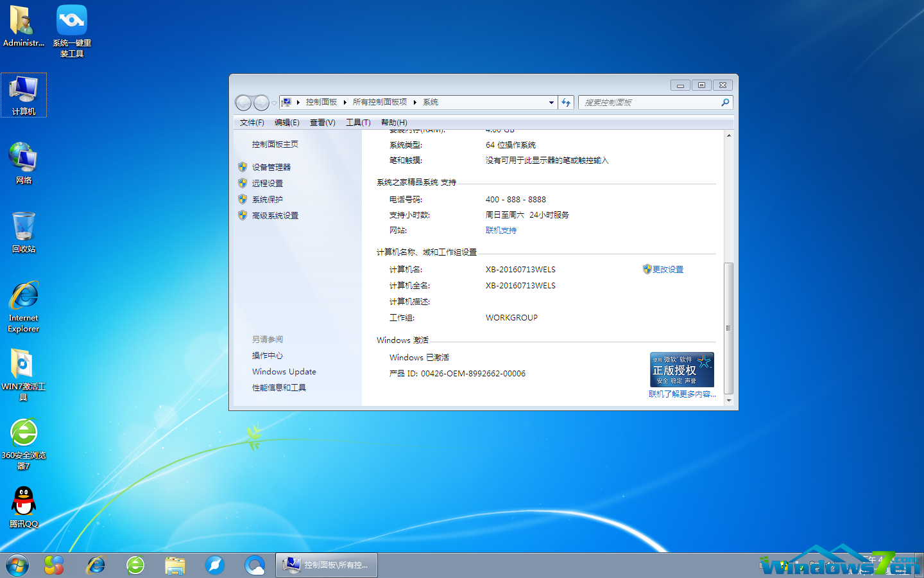924x578 pixels.
Task: Click the 正版授权 genuine Microsoft badge
Action: 681,369
